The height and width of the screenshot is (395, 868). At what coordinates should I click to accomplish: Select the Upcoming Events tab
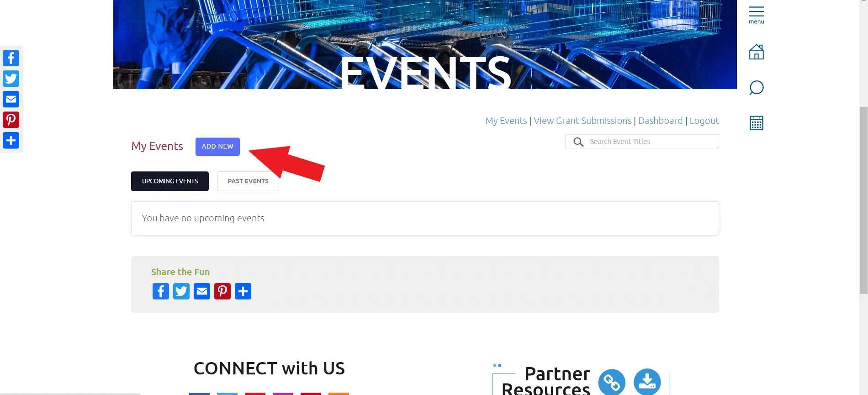pyautogui.click(x=170, y=181)
